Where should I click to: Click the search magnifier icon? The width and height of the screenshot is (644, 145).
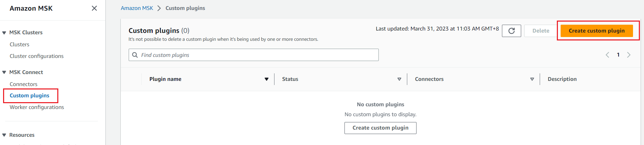pos(135,55)
